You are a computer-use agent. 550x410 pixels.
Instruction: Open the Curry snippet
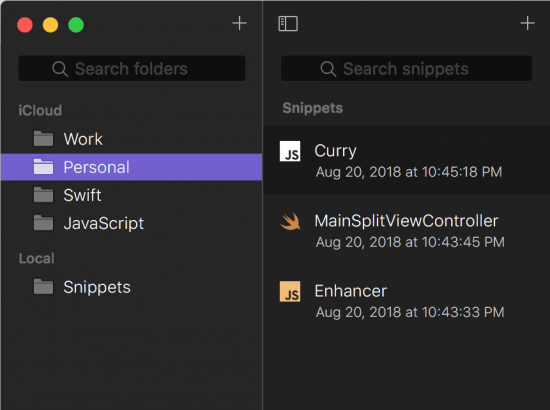pyautogui.click(x=407, y=160)
